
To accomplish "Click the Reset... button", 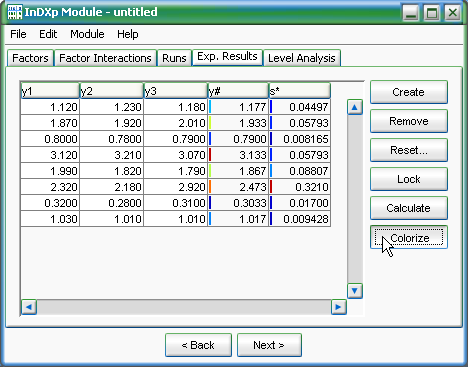I will pos(409,150).
